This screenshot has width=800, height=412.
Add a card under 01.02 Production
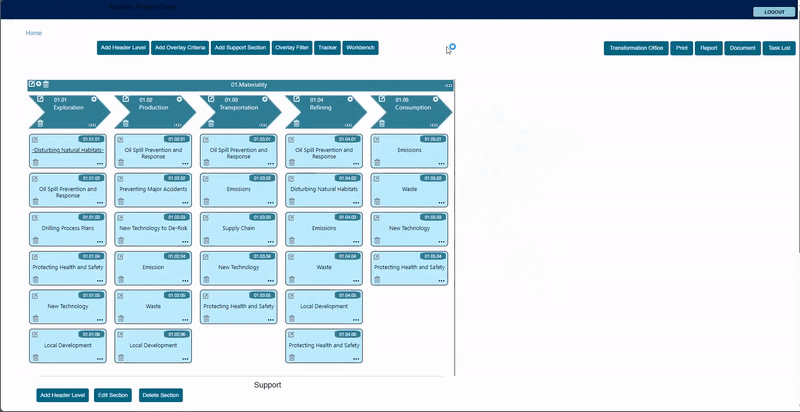pos(179,99)
